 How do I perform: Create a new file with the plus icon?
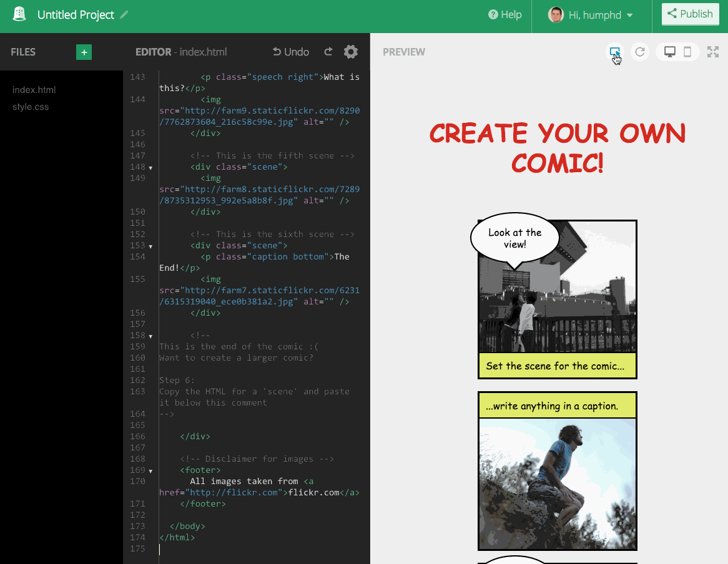84,52
